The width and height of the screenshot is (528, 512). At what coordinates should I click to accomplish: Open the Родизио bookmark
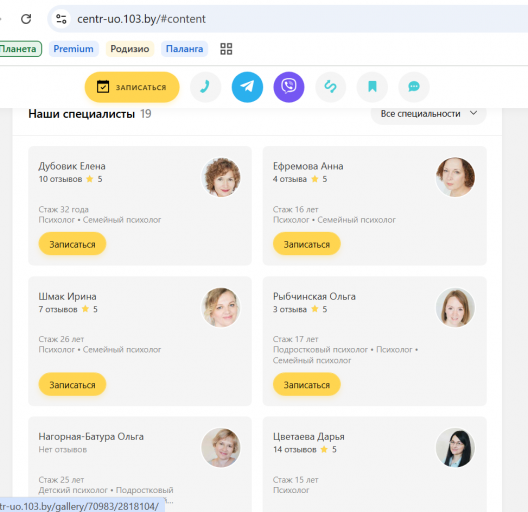click(130, 49)
